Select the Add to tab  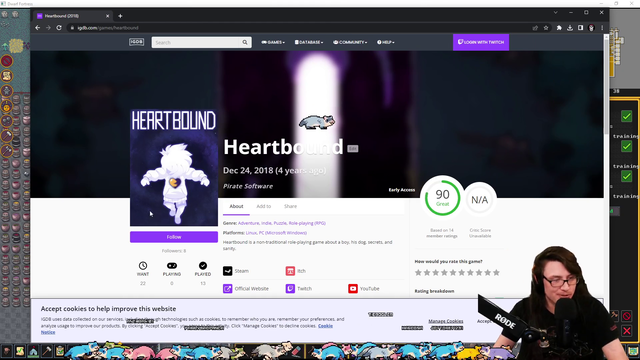click(x=263, y=206)
